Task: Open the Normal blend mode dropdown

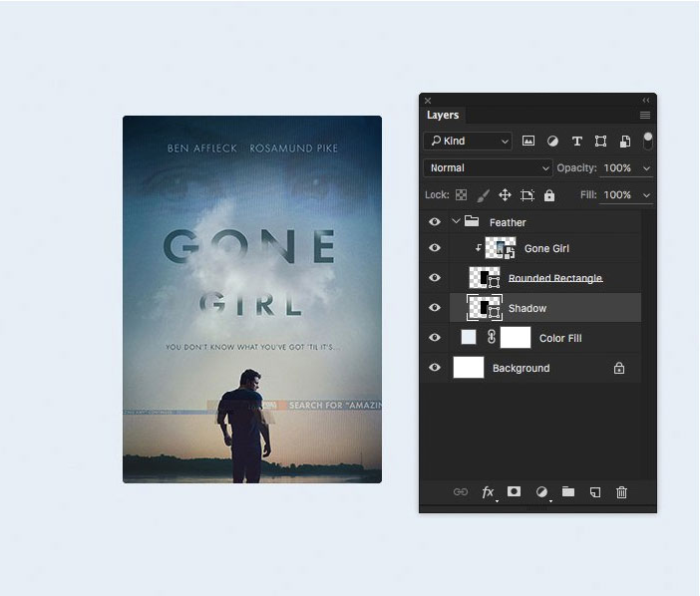Action: coord(488,168)
